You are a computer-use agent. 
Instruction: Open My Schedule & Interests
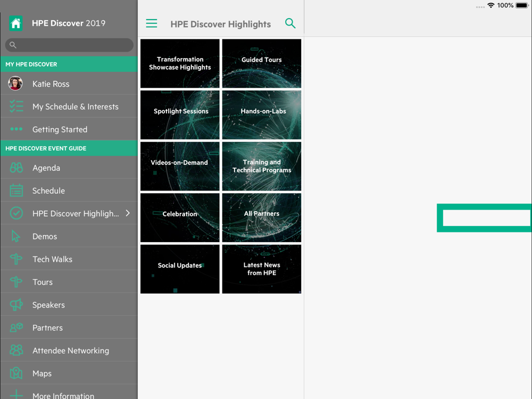(69, 106)
